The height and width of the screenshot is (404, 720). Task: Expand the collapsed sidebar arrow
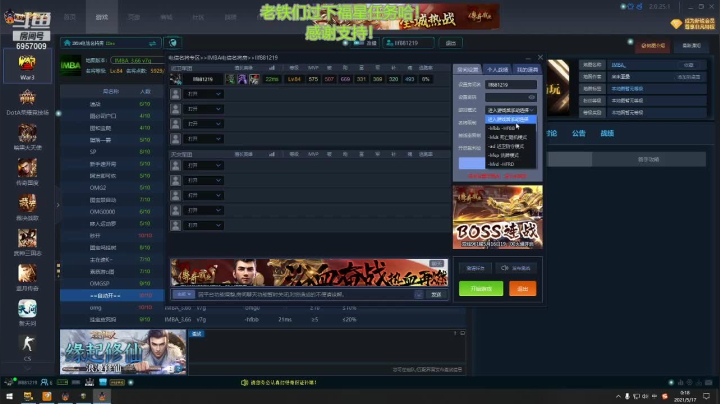58,205
